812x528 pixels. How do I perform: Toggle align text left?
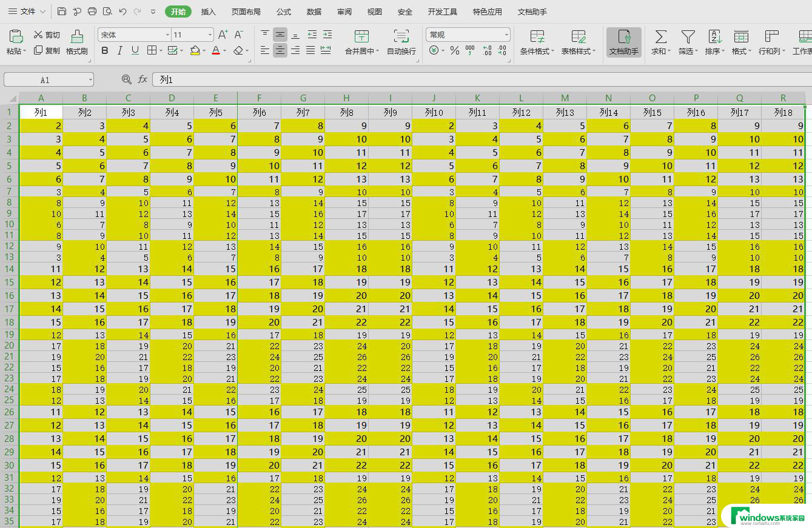click(265, 50)
